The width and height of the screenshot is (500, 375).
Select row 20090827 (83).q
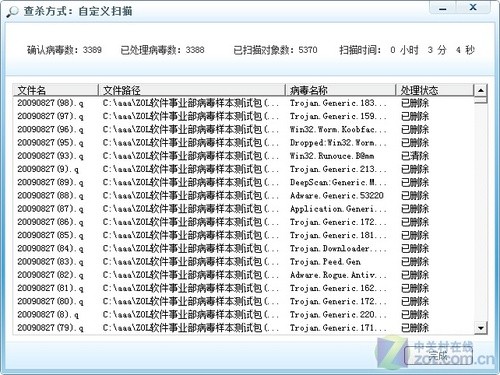point(243,262)
